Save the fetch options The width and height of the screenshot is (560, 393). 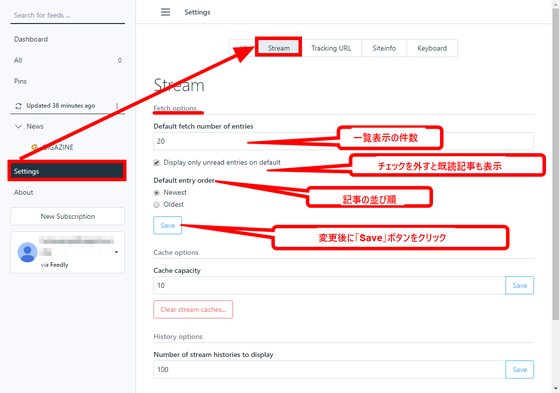point(168,225)
